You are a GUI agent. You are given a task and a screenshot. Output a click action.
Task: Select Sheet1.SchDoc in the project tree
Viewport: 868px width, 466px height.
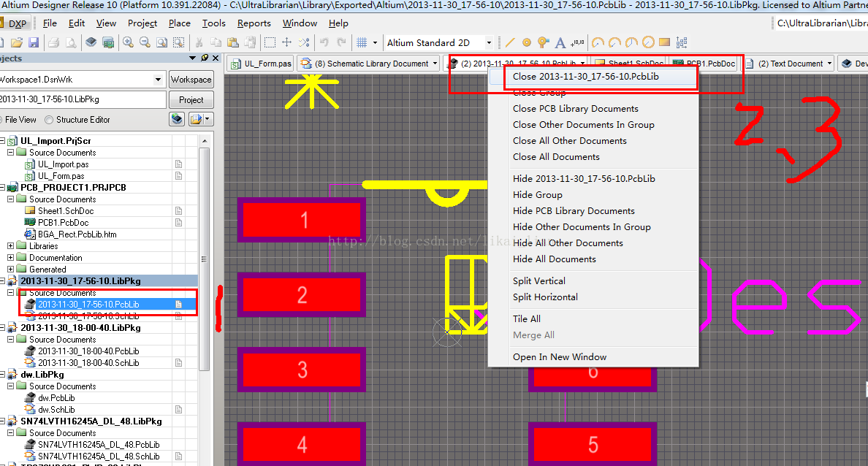[x=65, y=211]
